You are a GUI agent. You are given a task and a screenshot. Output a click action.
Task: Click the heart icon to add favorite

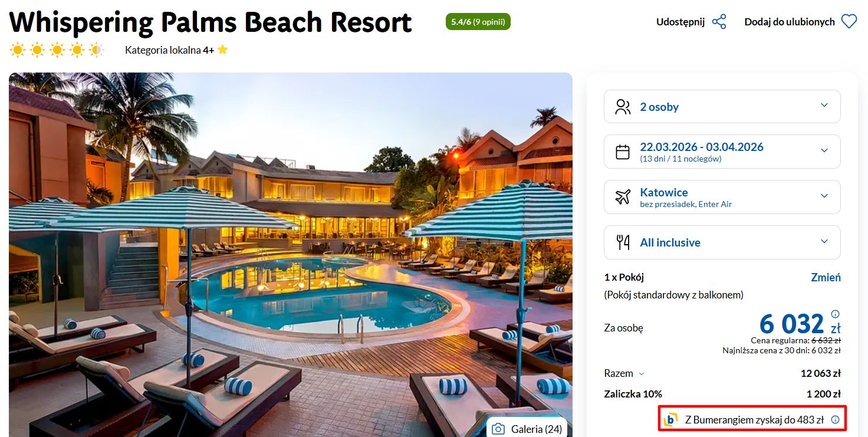849,22
